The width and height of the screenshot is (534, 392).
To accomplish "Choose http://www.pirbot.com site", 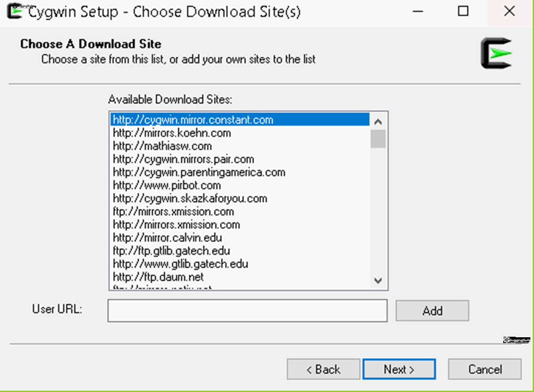I will tap(240, 185).
